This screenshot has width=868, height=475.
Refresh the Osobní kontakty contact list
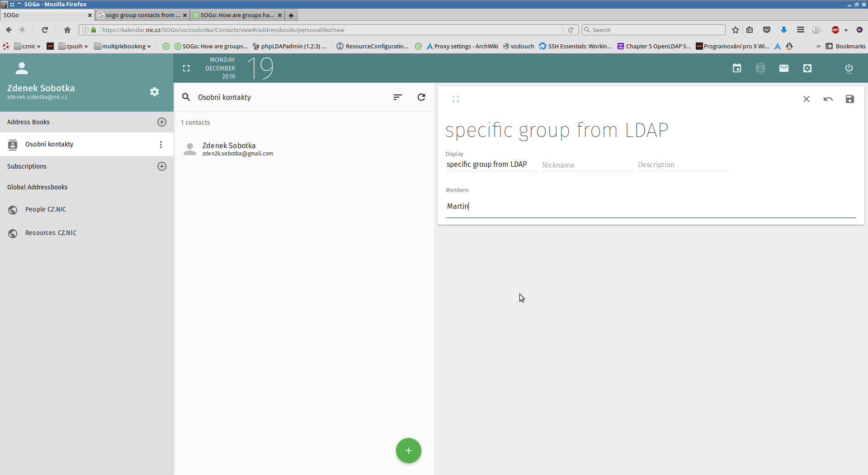click(421, 97)
